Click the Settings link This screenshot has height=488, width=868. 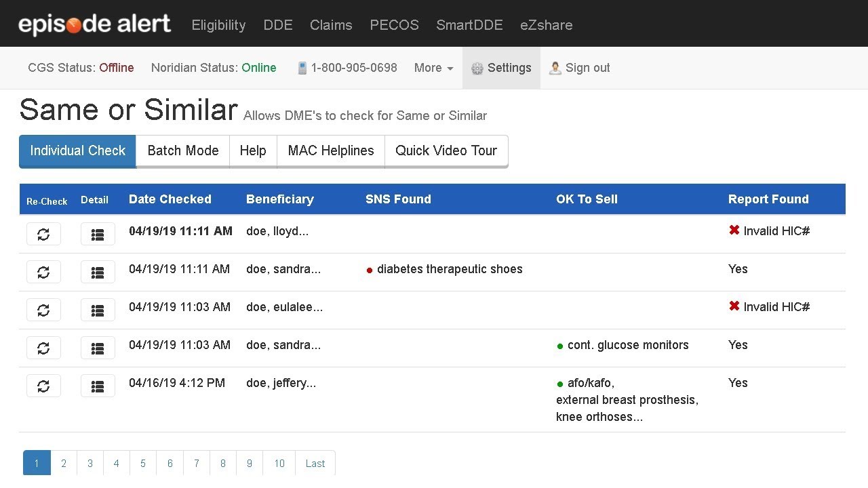(x=501, y=68)
